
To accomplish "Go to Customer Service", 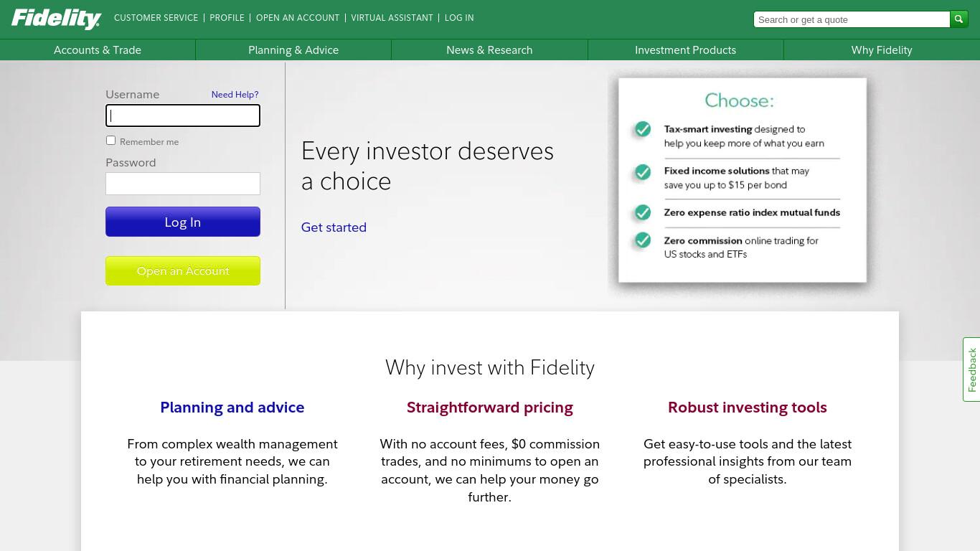I will [156, 18].
